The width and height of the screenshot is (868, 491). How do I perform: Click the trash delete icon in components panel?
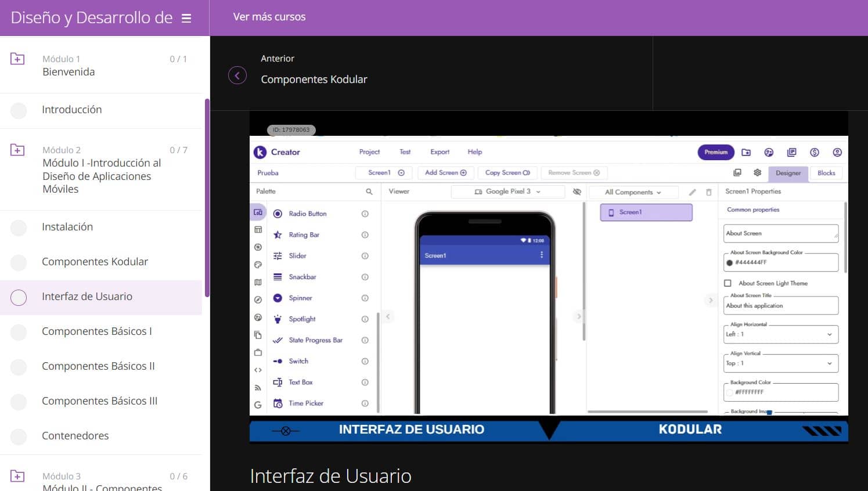click(x=708, y=192)
